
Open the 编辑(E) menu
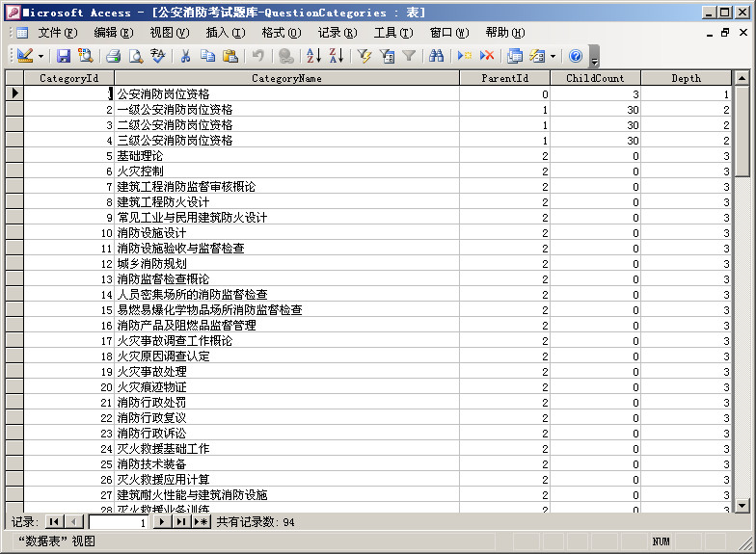[x=114, y=33]
